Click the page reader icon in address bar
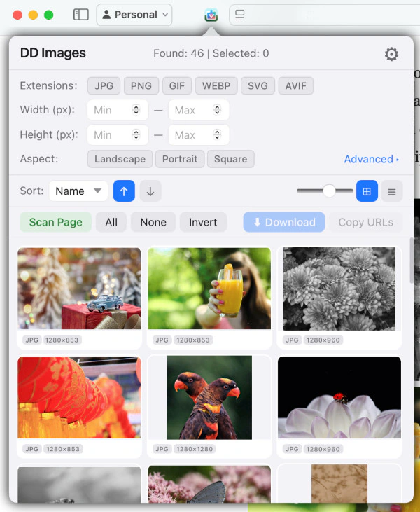The image size is (420, 512). 240,15
